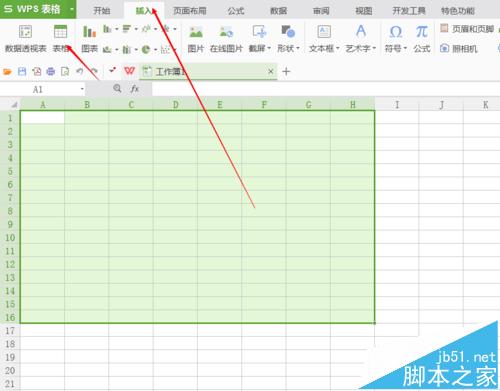Open the quick toolbar dropdown arrow
The width and height of the screenshot is (500, 391).
point(112,70)
